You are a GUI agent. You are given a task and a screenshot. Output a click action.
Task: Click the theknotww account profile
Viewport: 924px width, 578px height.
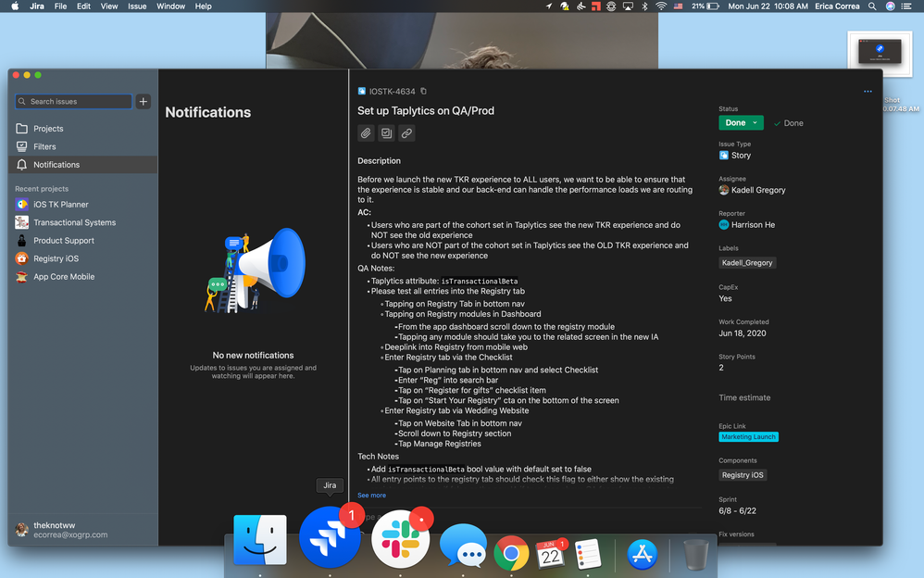(x=62, y=530)
